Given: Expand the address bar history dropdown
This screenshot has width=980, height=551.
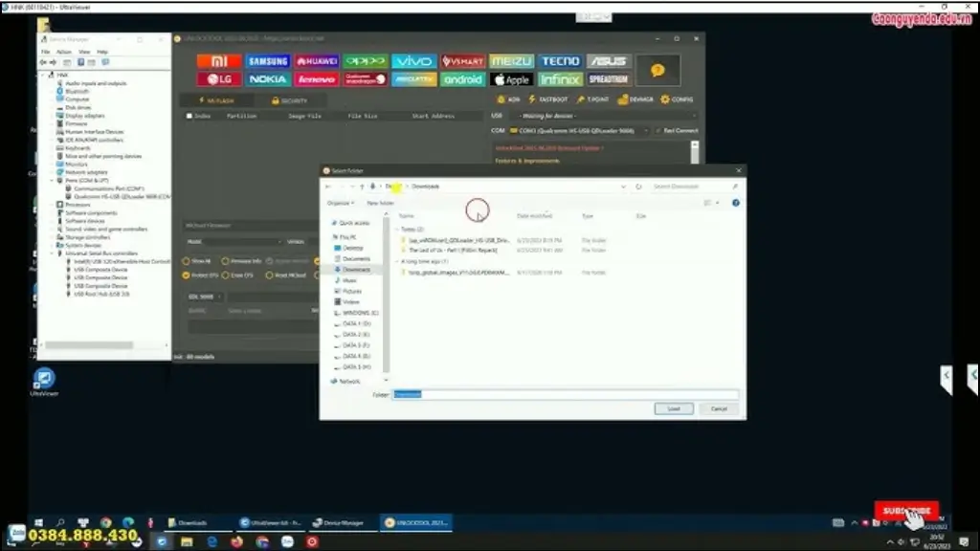Looking at the screenshot, I should tap(623, 187).
